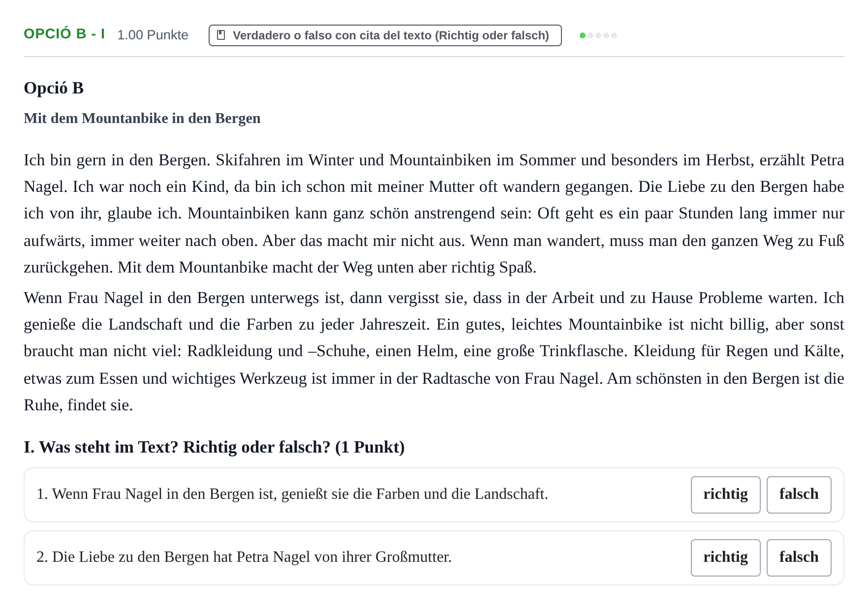Click the Verdadero o falso question-type badge

(385, 35)
